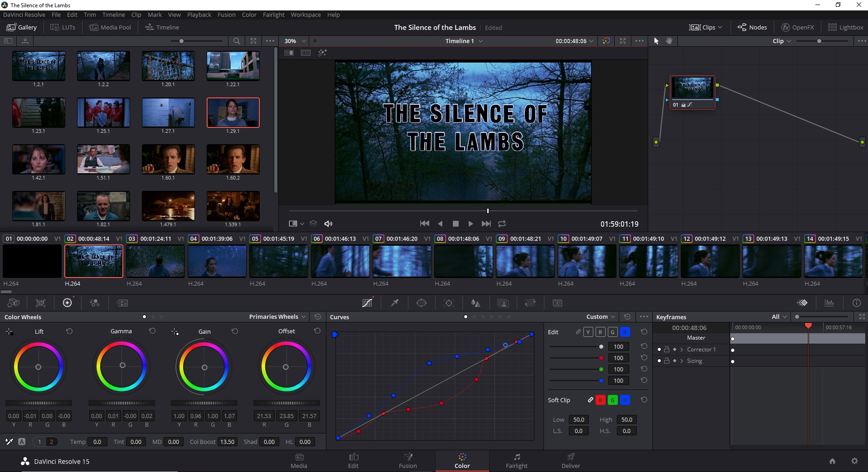868x472 pixels.
Task: Open the Blur palette
Action: (x=475, y=303)
